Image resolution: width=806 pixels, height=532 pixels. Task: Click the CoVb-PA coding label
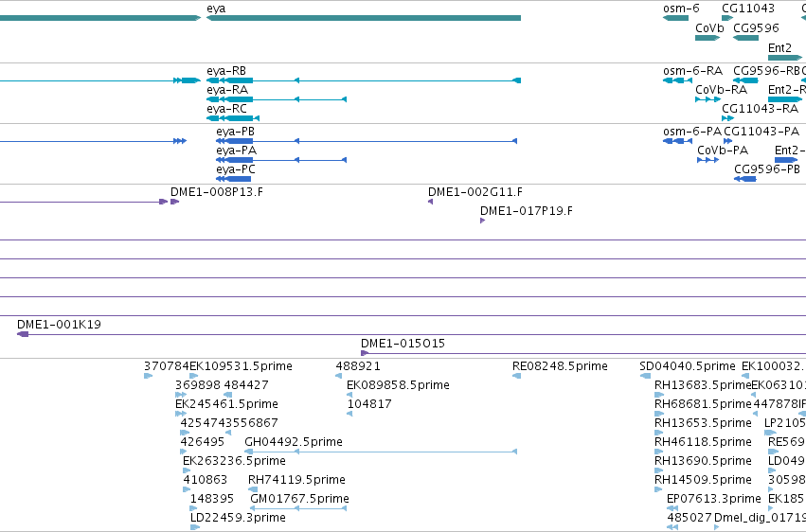click(x=723, y=151)
